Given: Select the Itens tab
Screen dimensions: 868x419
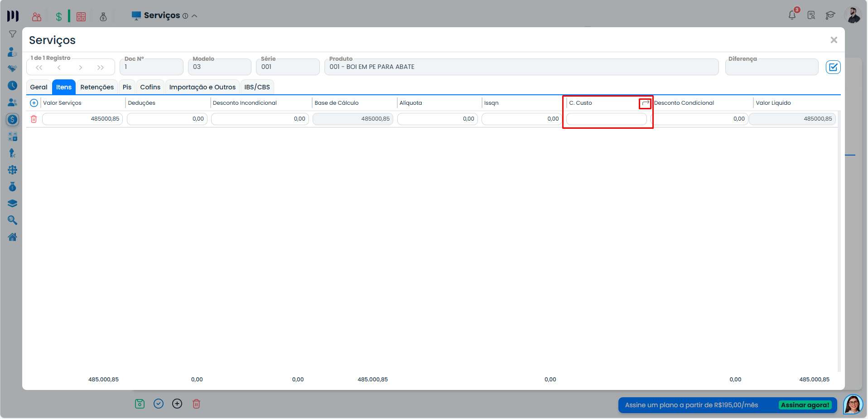Looking at the screenshot, I should tap(64, 87).
